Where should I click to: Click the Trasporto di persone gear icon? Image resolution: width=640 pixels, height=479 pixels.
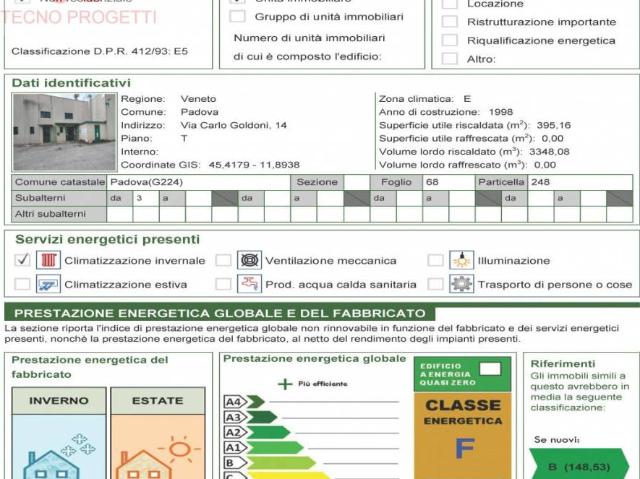462,284
